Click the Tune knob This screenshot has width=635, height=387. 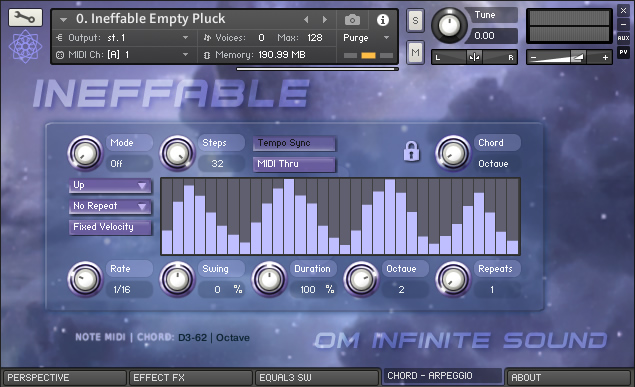[x=449, y=26]
